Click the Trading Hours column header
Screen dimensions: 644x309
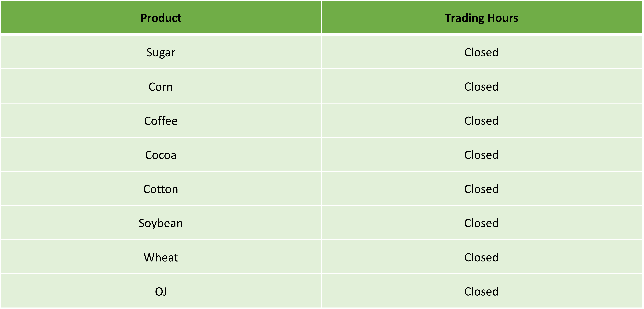pos(481,17)
